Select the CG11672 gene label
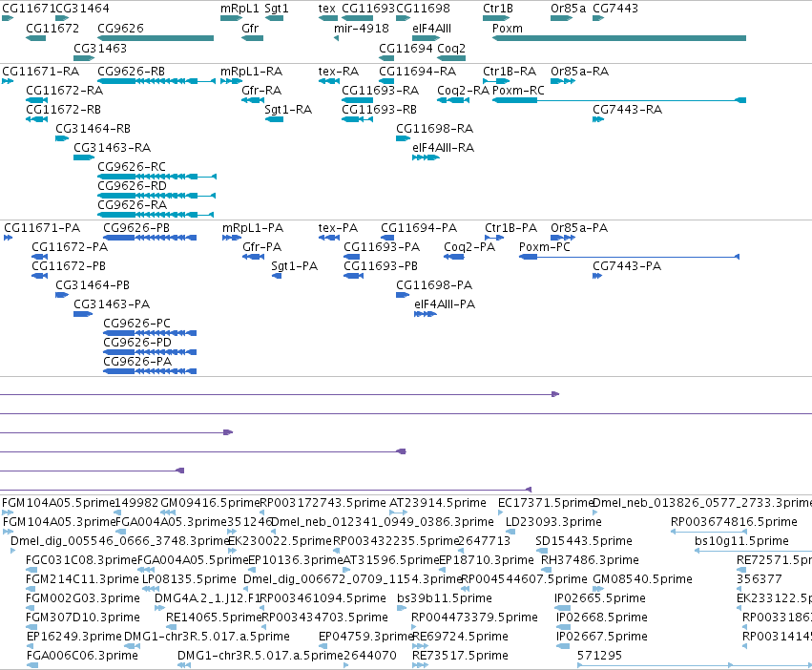Viewport: 812px width, 670px height. pos(52,28)
